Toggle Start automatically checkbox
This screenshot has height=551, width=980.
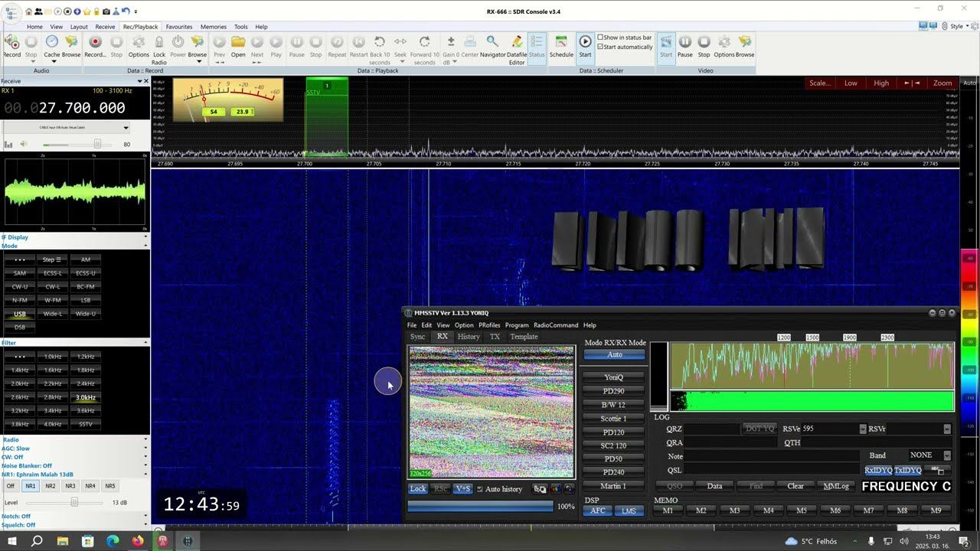click(x=600, y=47)
